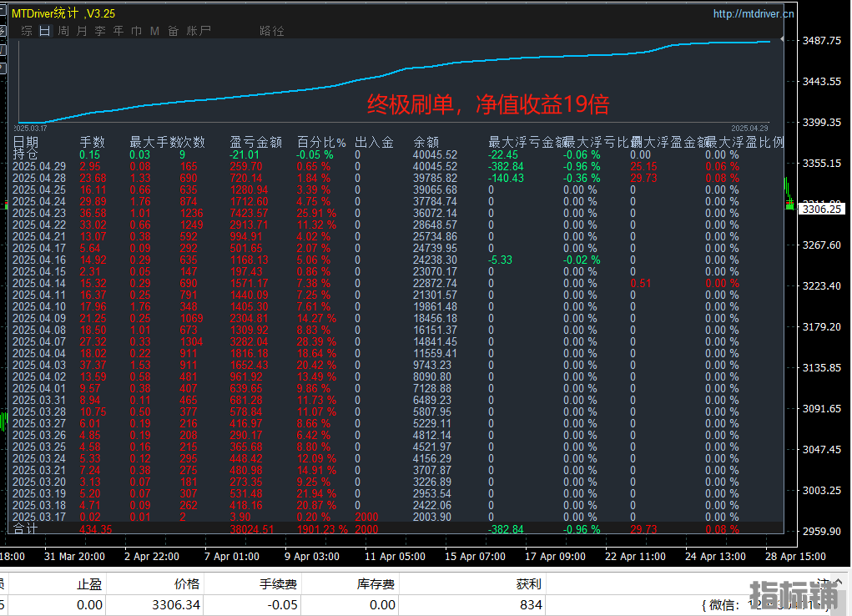Screen dimensions: 852x616
Task: Switch to the M tab
Action: pyautogui.click(x=155, y=31)
